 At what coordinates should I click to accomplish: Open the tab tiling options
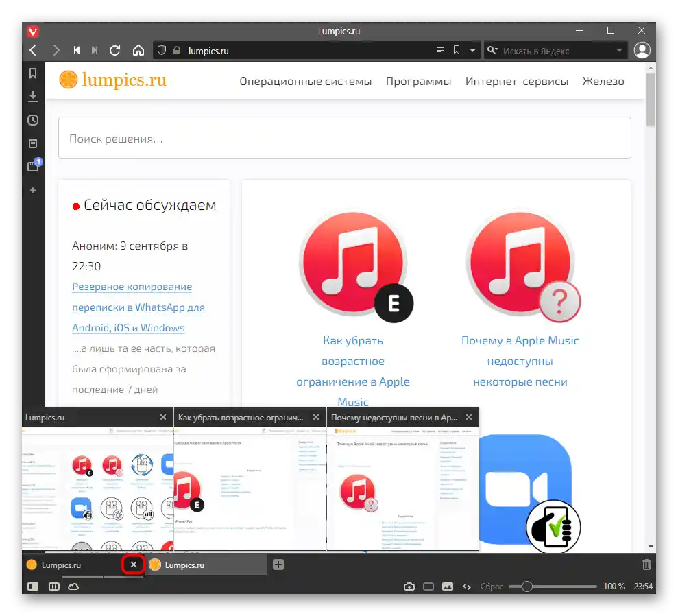(54, 587)
